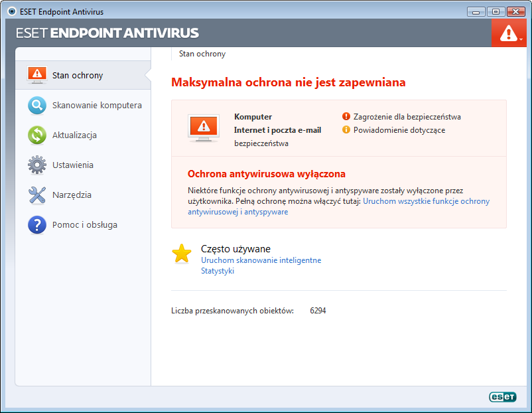Image resolution: width=532 pixels, height=413 pixels.
Task: Go to Skanowanie komputera section
Action: click(83, 106)
